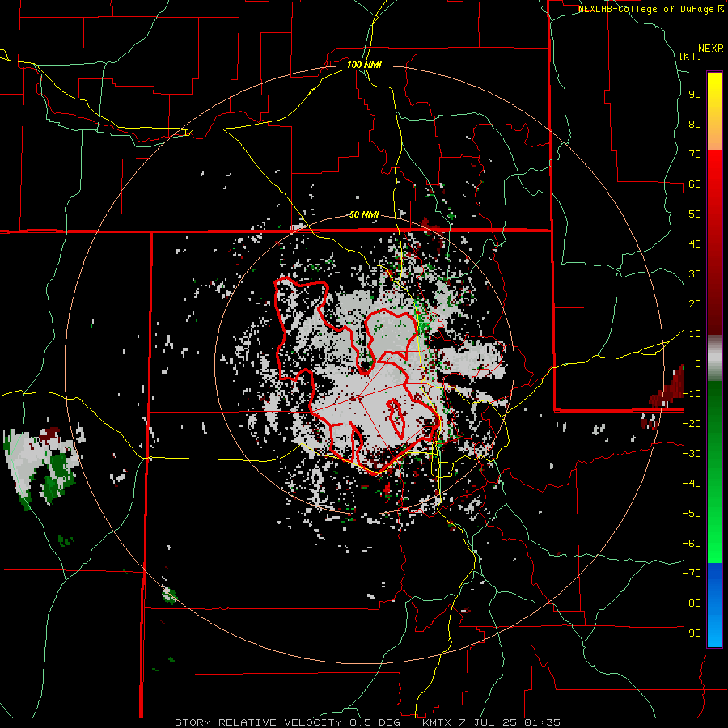Viewport: 728px width, 728px height.
Task: Click the "50 NMI" range ring label
Action: pyautogui.click(x=364, y=214)
